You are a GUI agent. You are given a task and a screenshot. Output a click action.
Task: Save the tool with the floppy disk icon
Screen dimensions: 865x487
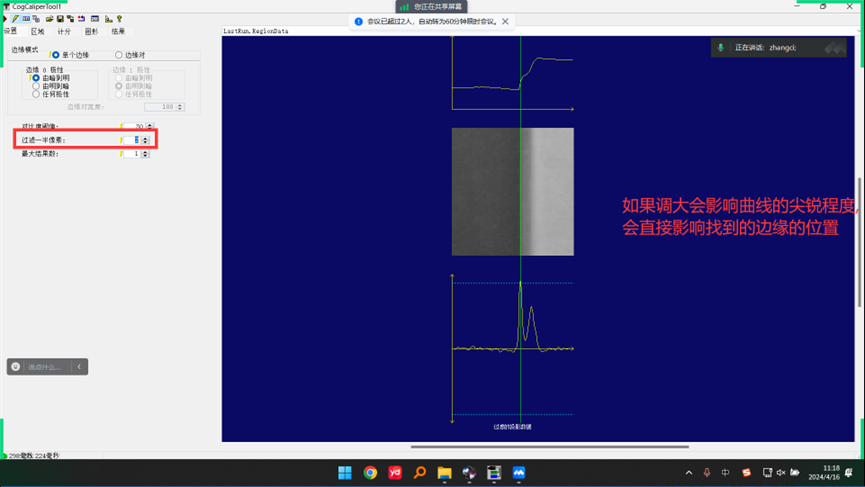(60, 19)
